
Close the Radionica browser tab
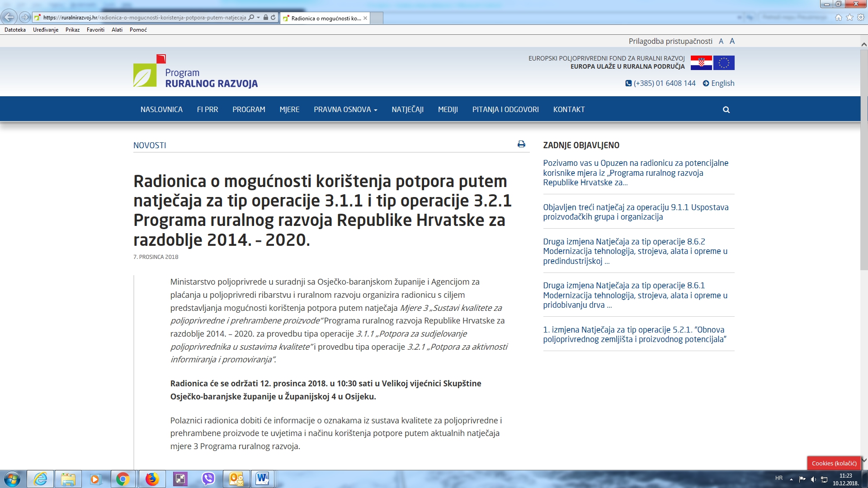tap(365, 18)
